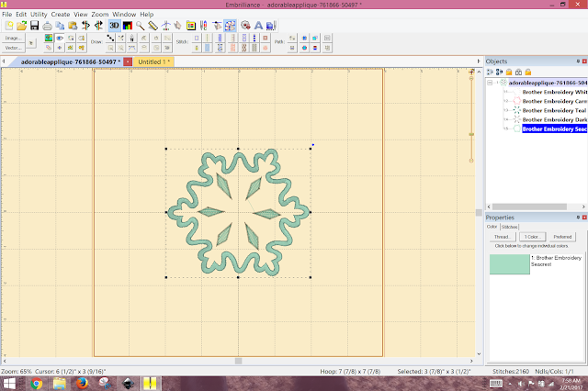Image resolution: width=588 pixels, height=391 pixels.
Task: Close the Properties panel
Action: [x=584, y=218]
